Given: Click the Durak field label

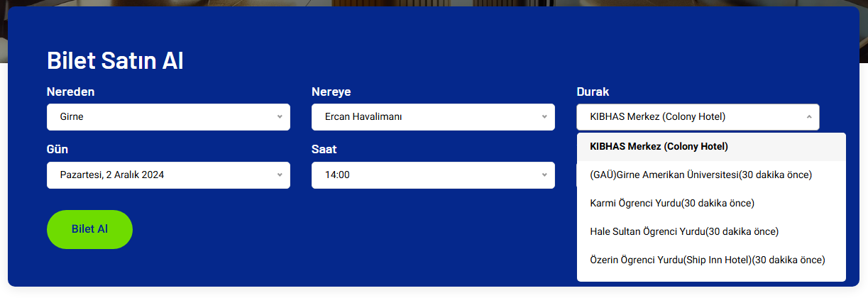Looking at the screenshot, I should [x=593, y=92].
